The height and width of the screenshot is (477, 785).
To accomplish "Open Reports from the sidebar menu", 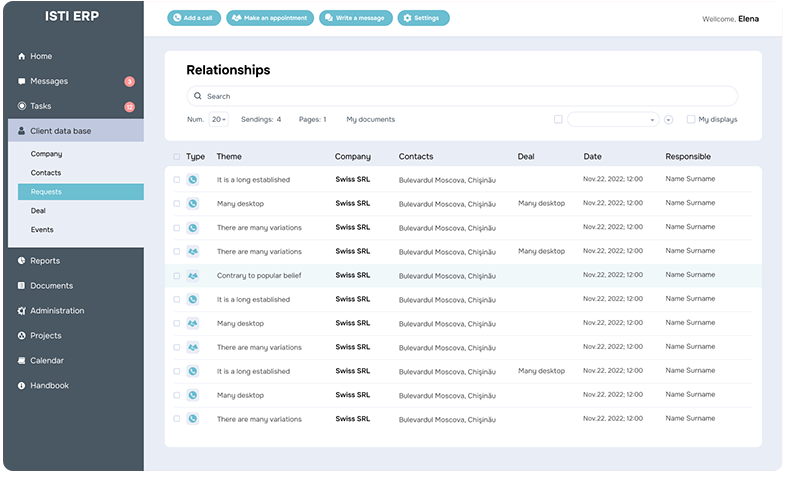I will pos(45,261).
